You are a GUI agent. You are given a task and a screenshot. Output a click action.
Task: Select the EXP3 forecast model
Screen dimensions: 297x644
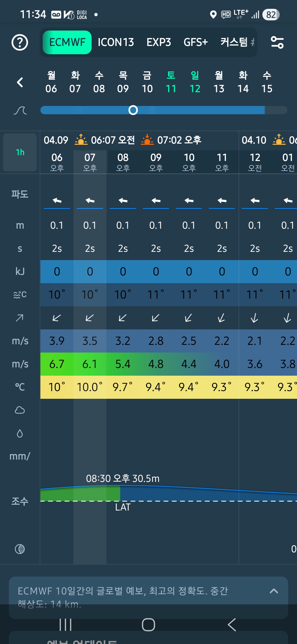159,42
